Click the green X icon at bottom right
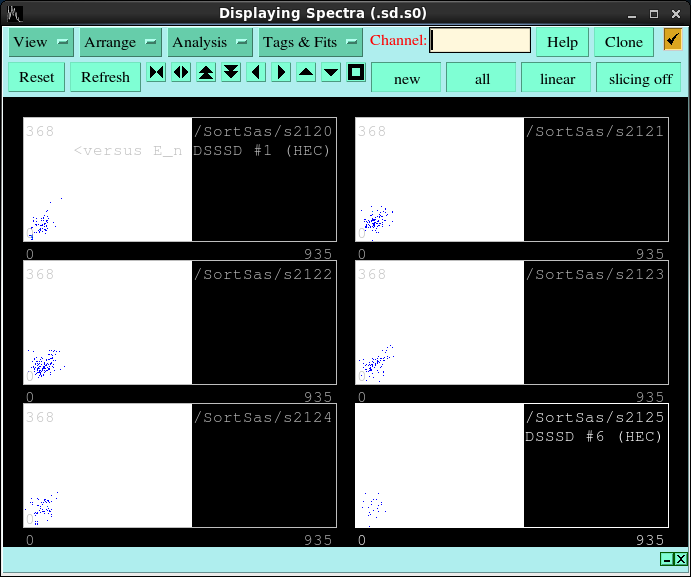The width and height of the screenshot is (691, 577). (680, 559)
